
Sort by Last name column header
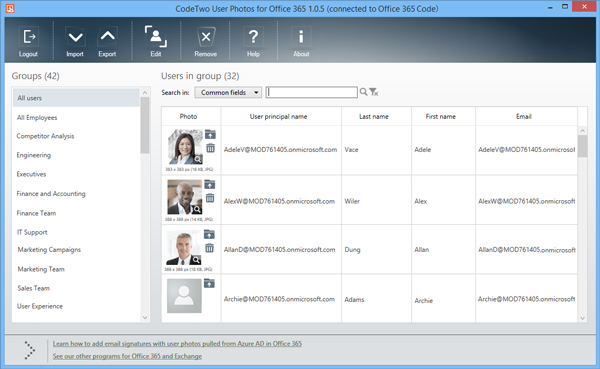coord(377,116)
